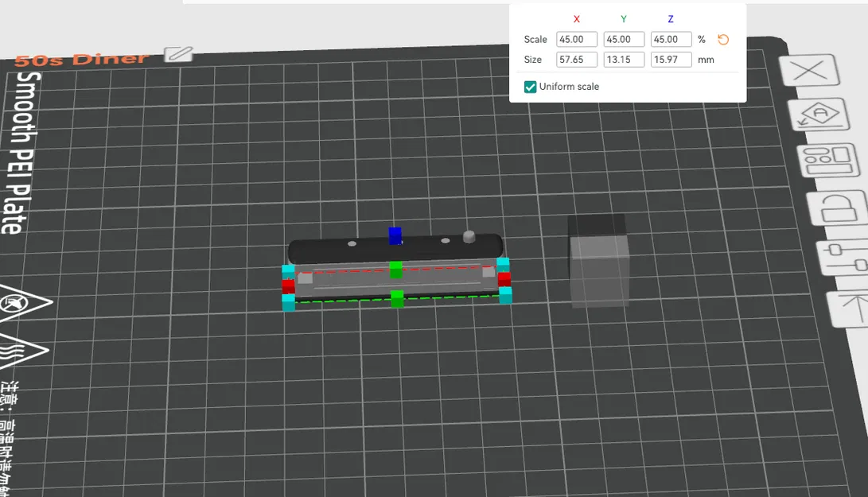
Task: Click the right red X-axis scale handle
Action: (x=504, y=279)
